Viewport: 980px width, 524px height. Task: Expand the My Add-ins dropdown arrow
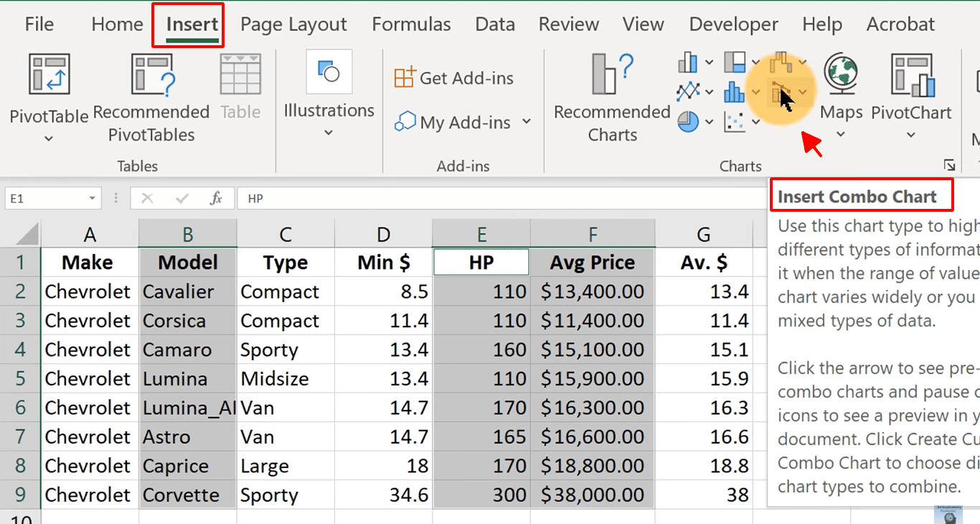pos(527,122)
